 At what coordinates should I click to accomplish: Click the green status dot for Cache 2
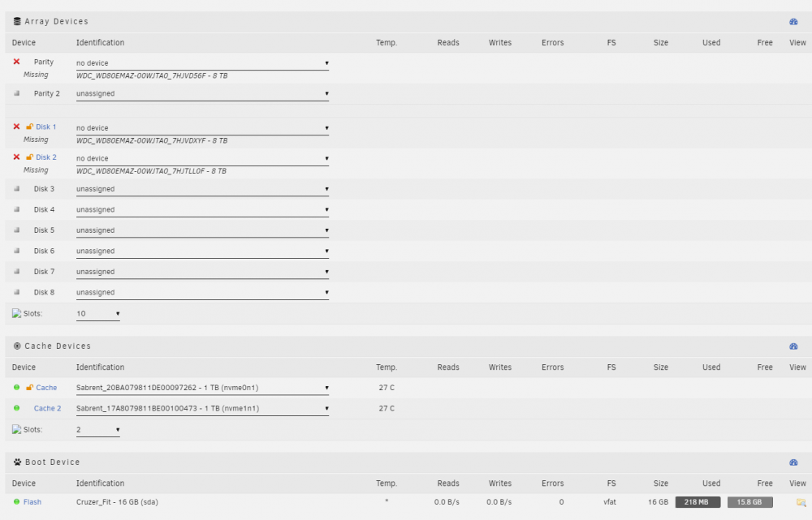[x=16, y=408]
